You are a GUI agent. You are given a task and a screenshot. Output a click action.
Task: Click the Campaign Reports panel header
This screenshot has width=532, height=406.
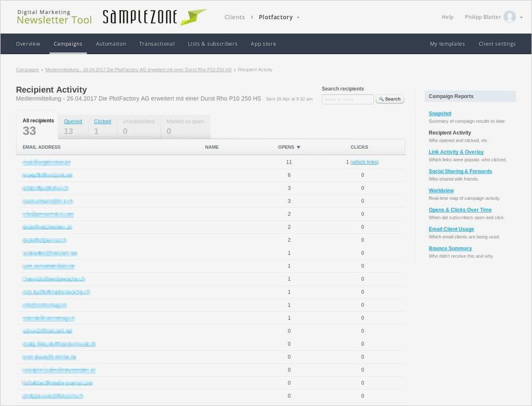pos(470,96)
